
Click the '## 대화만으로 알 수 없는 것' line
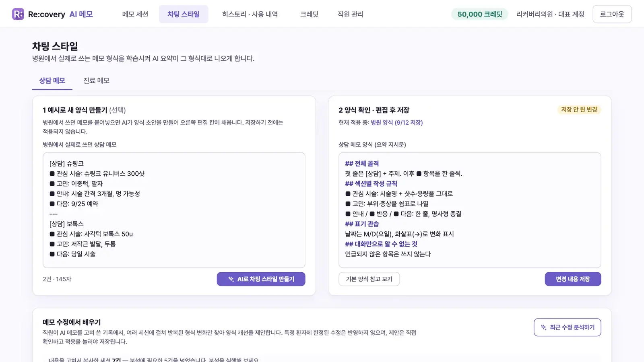381,244
